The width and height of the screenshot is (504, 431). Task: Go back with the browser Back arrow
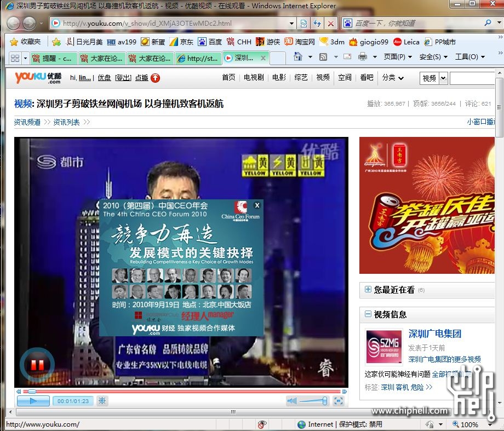[x=14, y=23]
